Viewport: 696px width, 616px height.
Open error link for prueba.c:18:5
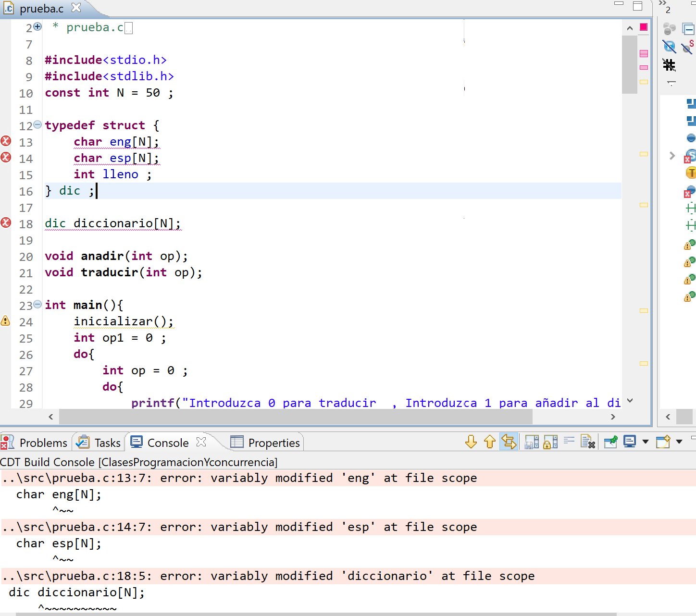(x=268, y=576)
